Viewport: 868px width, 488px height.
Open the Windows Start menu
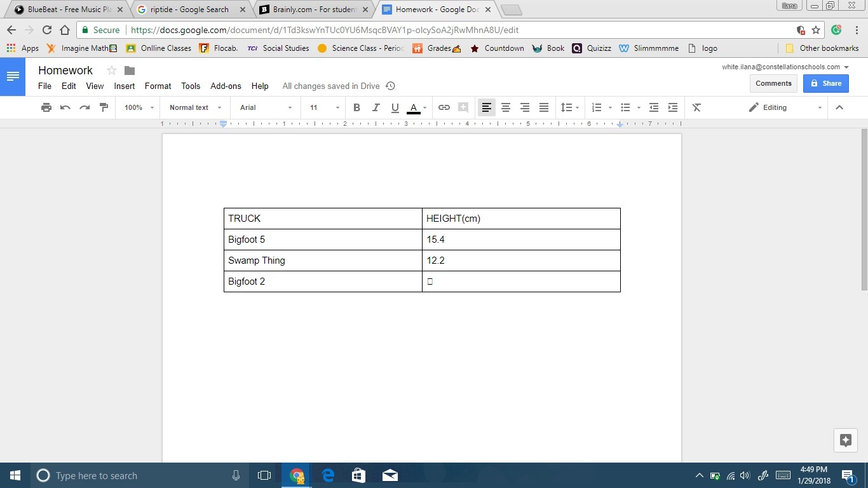coord(15,475)
